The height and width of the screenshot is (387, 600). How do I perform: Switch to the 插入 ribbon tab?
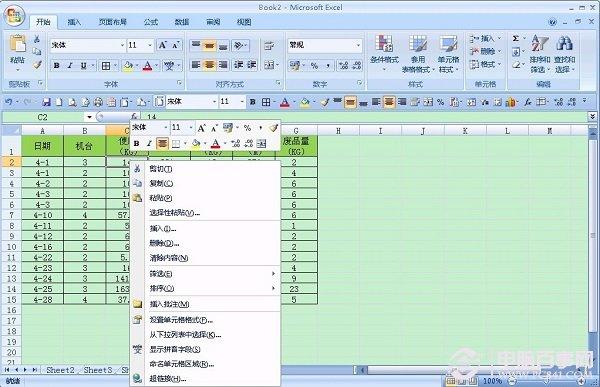74,22
